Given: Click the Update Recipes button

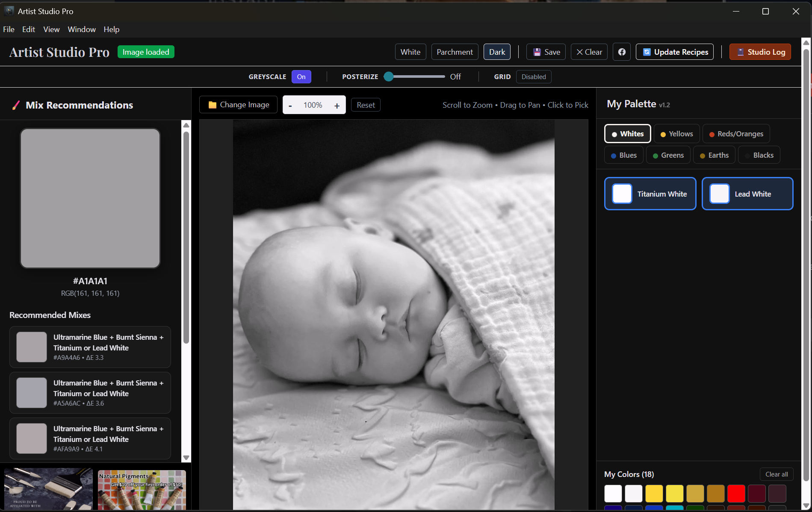Looking at the screenshot, I should click(x=675, y=52).
